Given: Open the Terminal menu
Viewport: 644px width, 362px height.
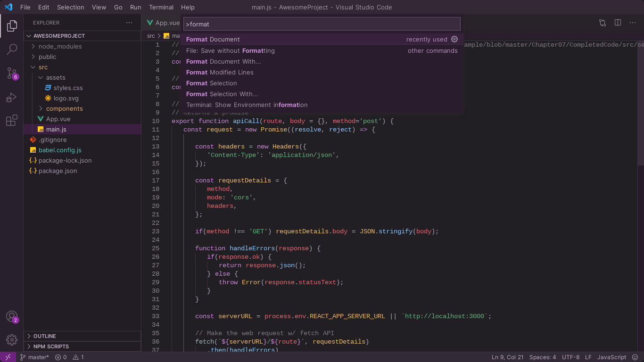Looking at the screenshot, I should (161, 7).
